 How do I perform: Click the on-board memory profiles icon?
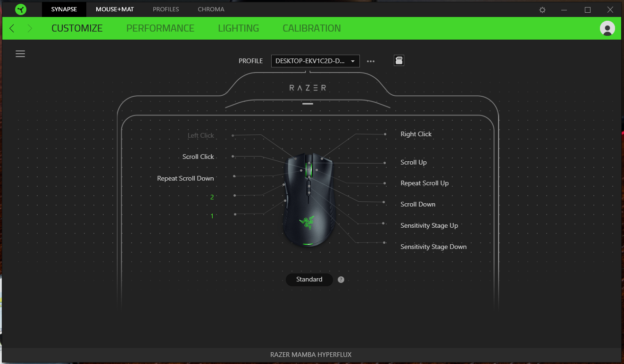[399, 60]
